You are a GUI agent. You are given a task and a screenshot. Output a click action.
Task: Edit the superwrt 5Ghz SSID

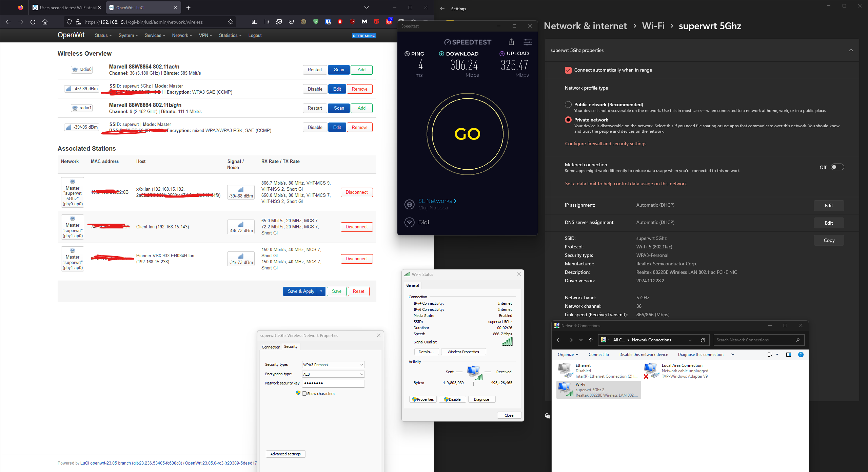pyautogui.click(x=337, y=89)
